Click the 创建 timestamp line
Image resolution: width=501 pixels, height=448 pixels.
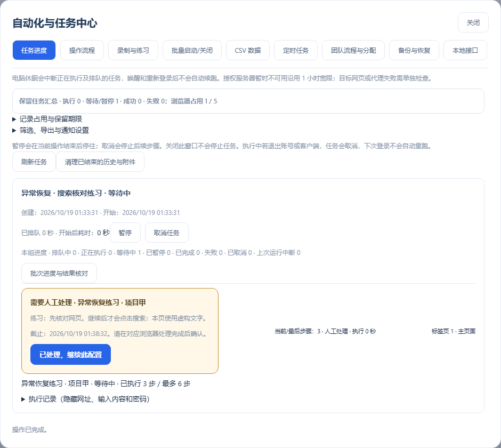100,213
